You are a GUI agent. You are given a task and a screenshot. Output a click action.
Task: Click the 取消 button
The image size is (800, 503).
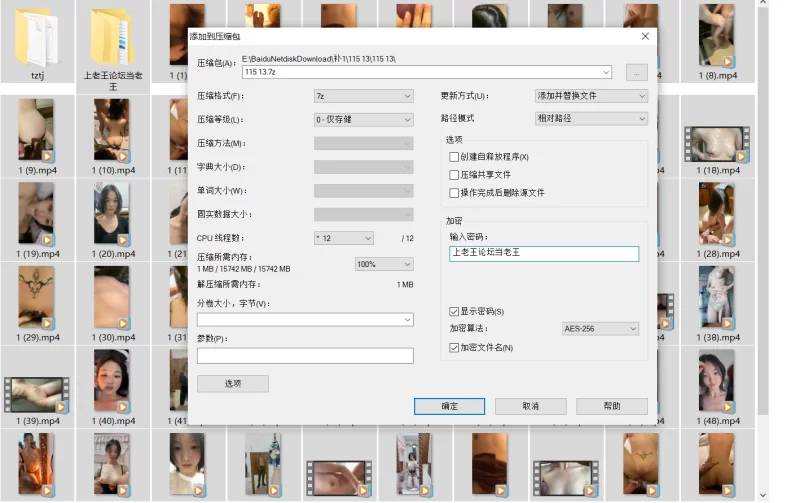[x=530, y=406]
